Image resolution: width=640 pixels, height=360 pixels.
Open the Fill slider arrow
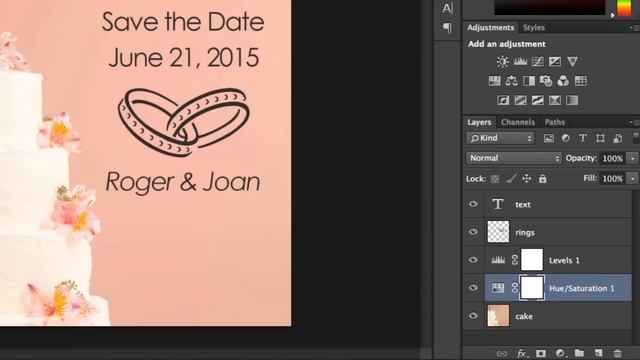click(633, 178)
